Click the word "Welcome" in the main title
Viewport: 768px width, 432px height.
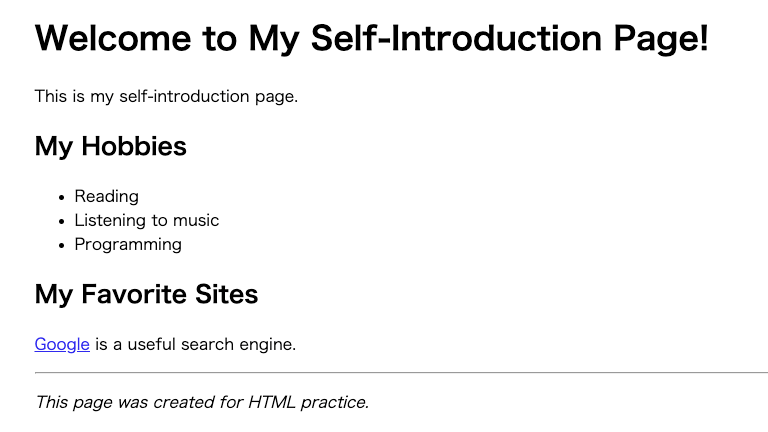112,39
